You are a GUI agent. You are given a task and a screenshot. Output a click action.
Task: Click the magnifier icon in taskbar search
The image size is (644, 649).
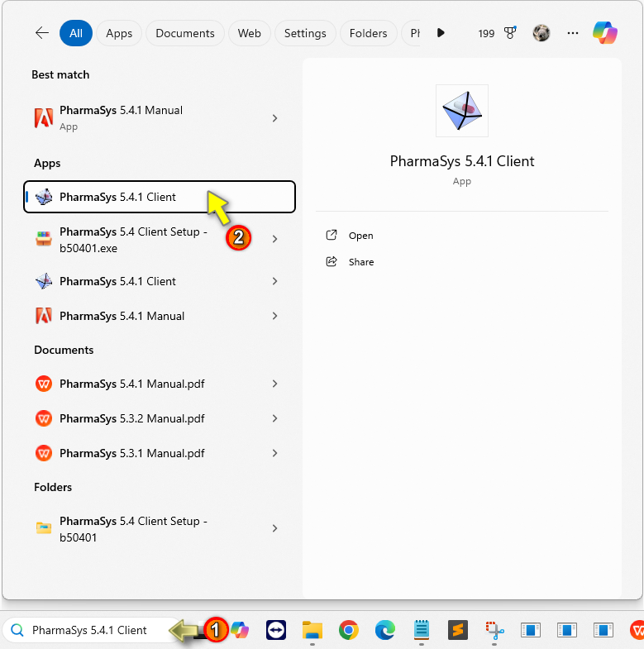pos(17,630)
